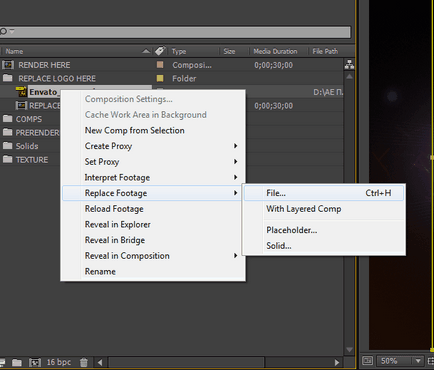Click the label tag column icon
The width and height of the screenshot is (434, 370).
pyautogui.click(x=160, y=51)
